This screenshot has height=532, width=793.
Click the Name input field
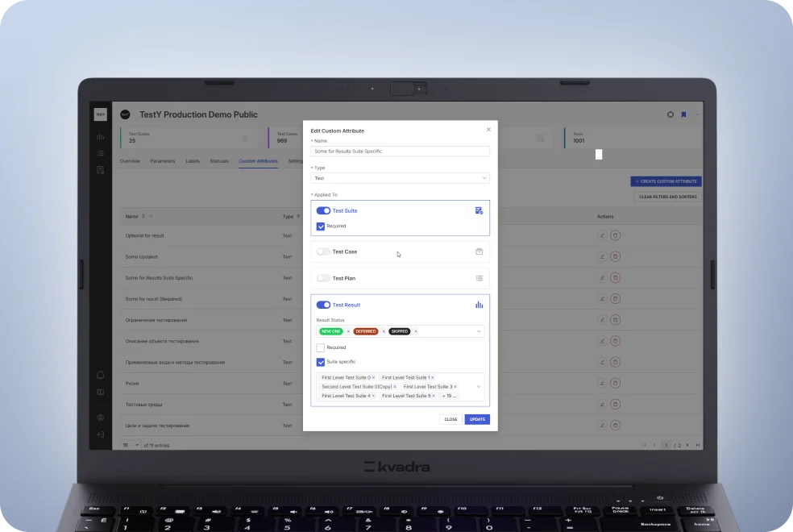(400, 152)
